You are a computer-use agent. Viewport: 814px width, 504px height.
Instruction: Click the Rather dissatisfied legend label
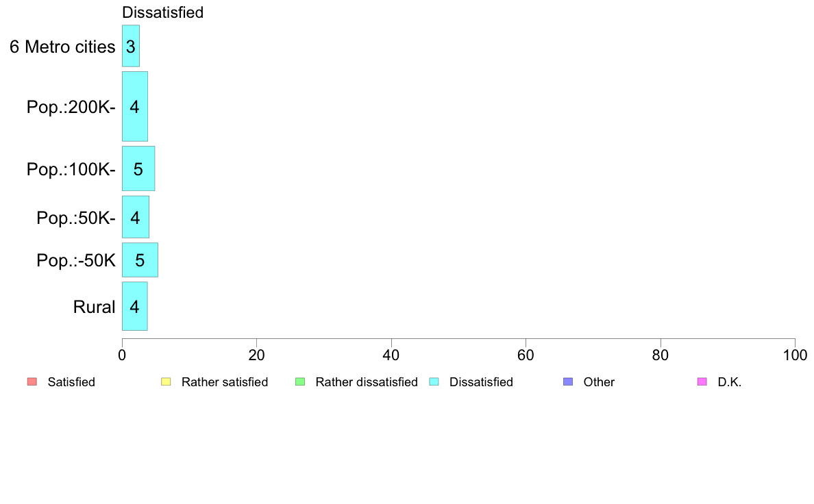tap(367, 382)
